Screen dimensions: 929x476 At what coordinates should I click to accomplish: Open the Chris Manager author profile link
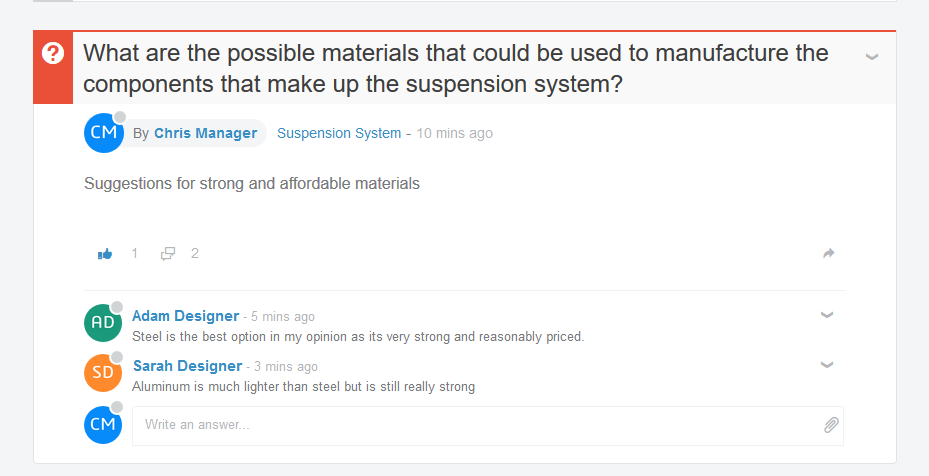tap(205, 133)
